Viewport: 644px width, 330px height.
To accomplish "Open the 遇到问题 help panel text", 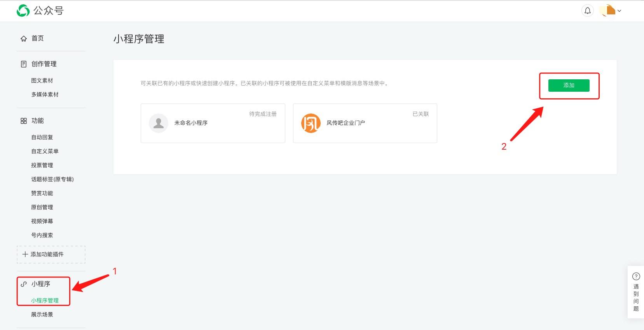I will coord(636,298).
